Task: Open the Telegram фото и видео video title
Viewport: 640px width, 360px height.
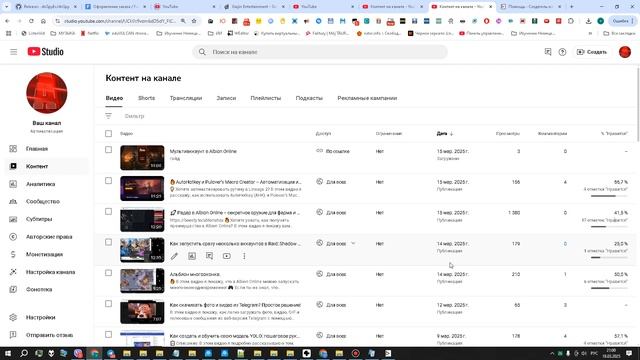Action: (235, 305)
